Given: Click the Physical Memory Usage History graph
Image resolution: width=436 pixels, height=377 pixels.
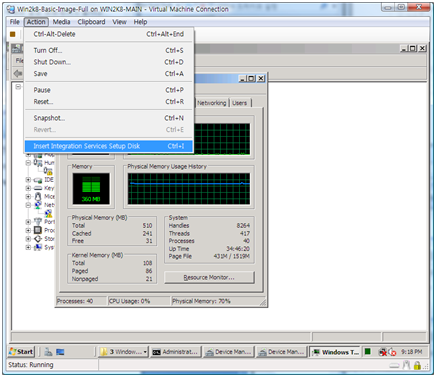Looking at the screenshot, I should [189, 188].
